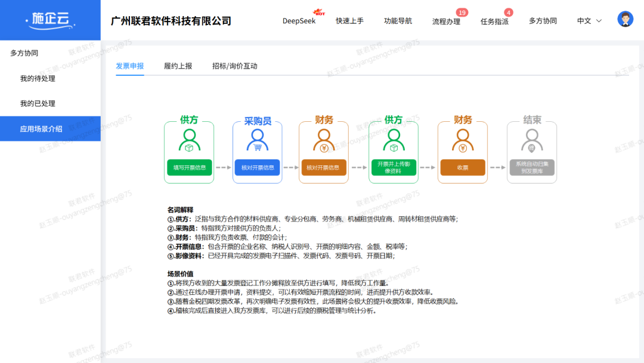Switch to the 履约上报 tab
The height and width of the screenshot is (363, 644).
click(178, 66)
